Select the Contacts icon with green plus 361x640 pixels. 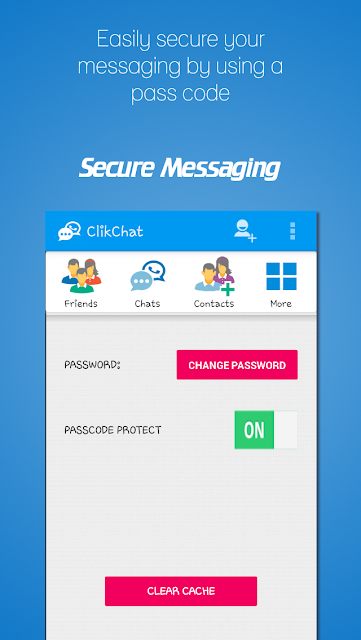tap(214, 276)
